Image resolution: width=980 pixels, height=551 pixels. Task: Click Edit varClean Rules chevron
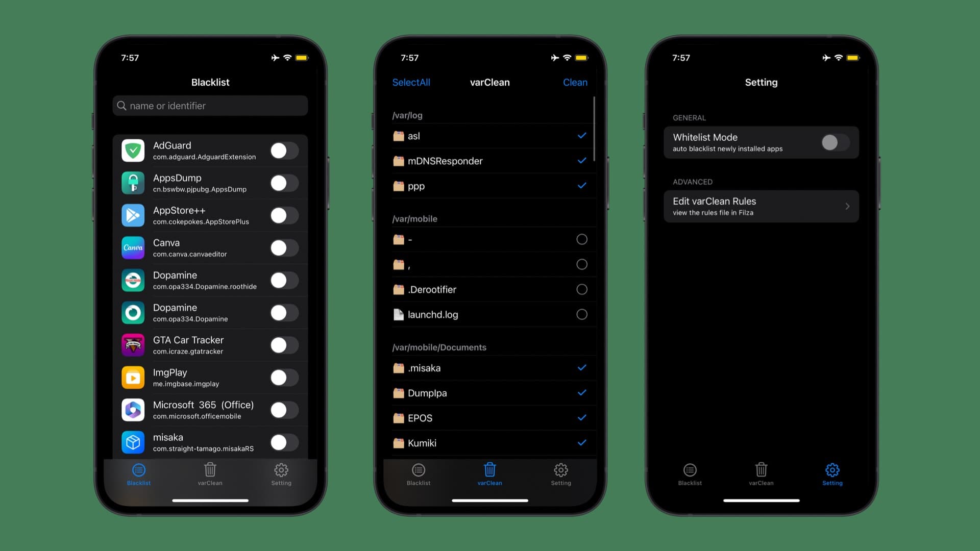click(x=847, y=206)
